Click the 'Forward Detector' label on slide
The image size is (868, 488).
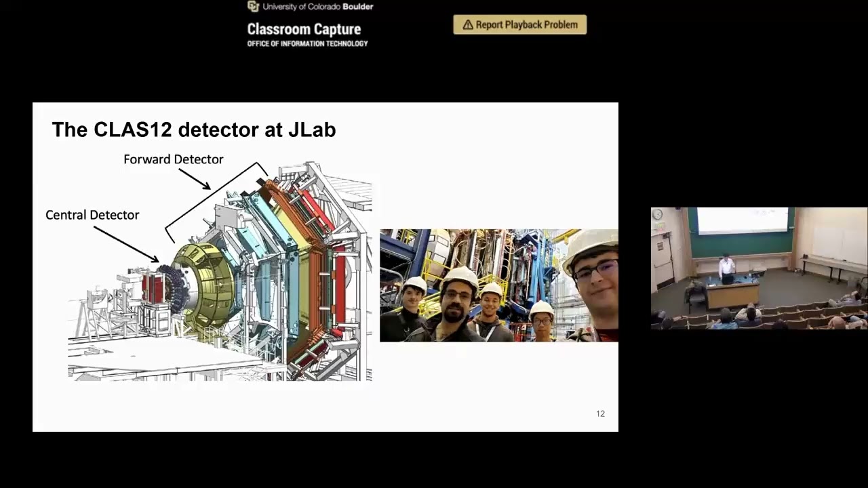pos(173,159)
